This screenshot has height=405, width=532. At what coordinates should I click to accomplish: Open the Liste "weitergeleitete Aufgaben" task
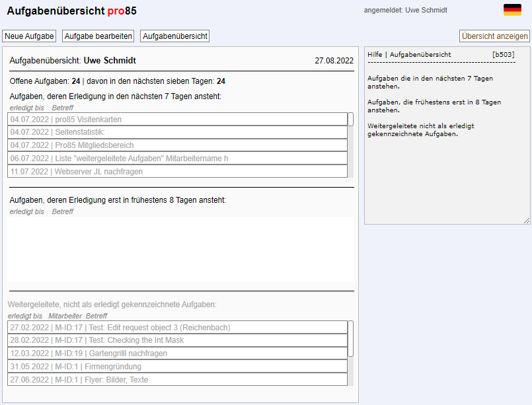(177, 159)
